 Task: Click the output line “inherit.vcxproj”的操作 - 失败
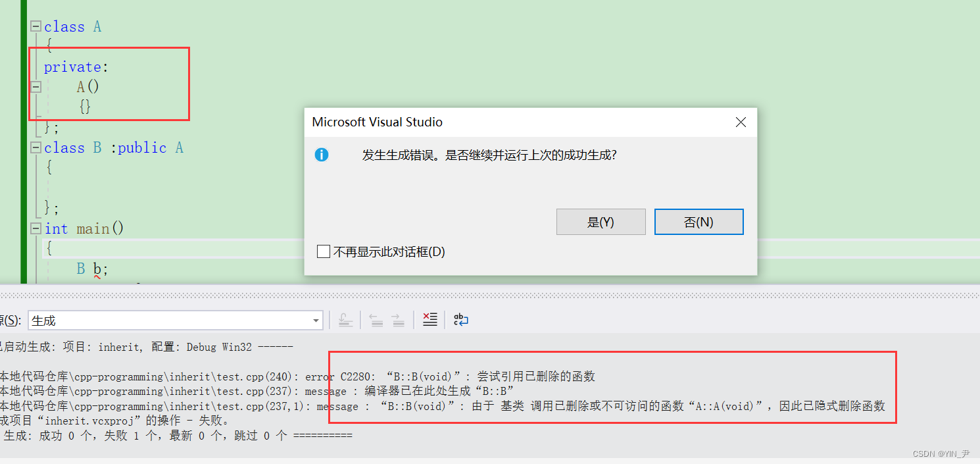114,421
